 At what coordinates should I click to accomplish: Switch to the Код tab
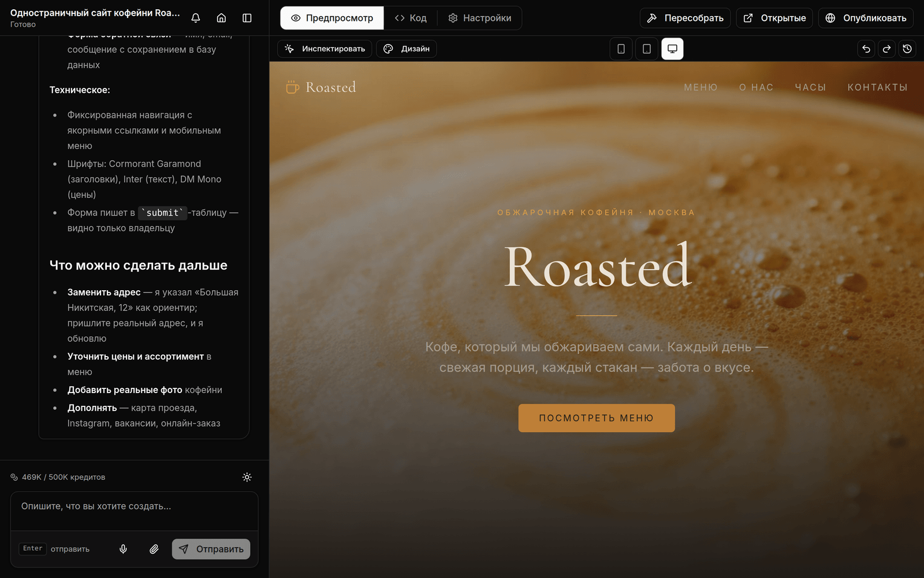point(411,18)
